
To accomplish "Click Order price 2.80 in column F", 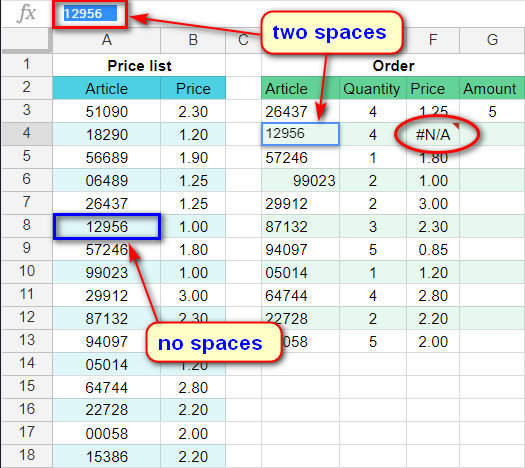I will tap(433, 296).
